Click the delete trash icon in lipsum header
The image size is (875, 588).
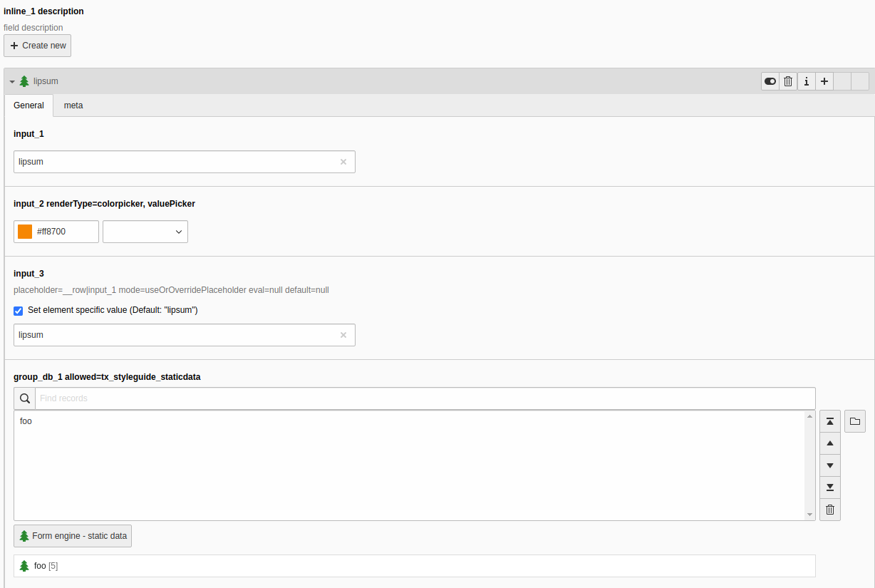tap(788, 81)
